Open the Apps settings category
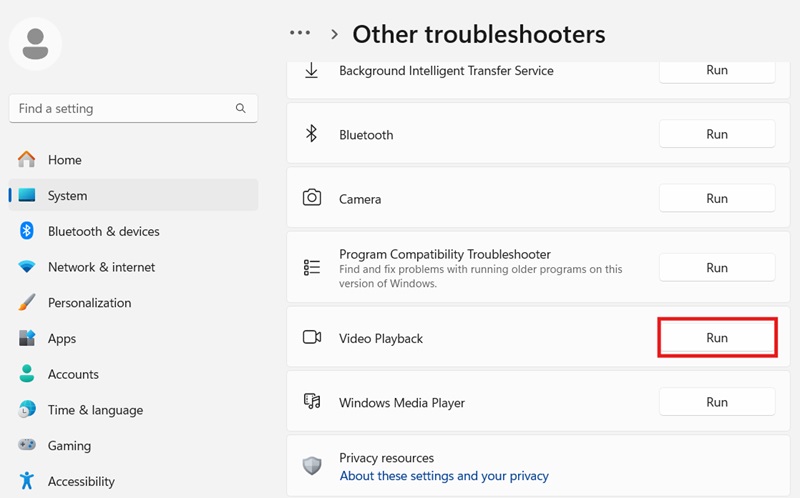Screen dimensions: 800x498 134,338
